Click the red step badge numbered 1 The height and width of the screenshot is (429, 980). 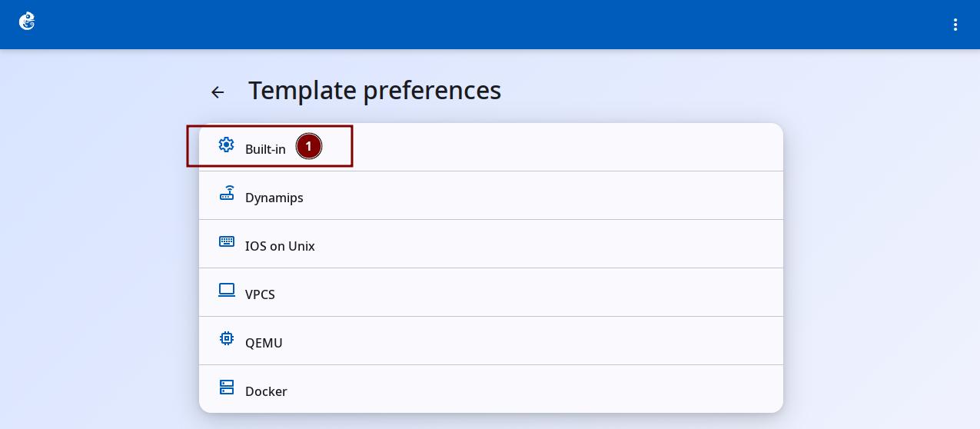click(309, 146)
